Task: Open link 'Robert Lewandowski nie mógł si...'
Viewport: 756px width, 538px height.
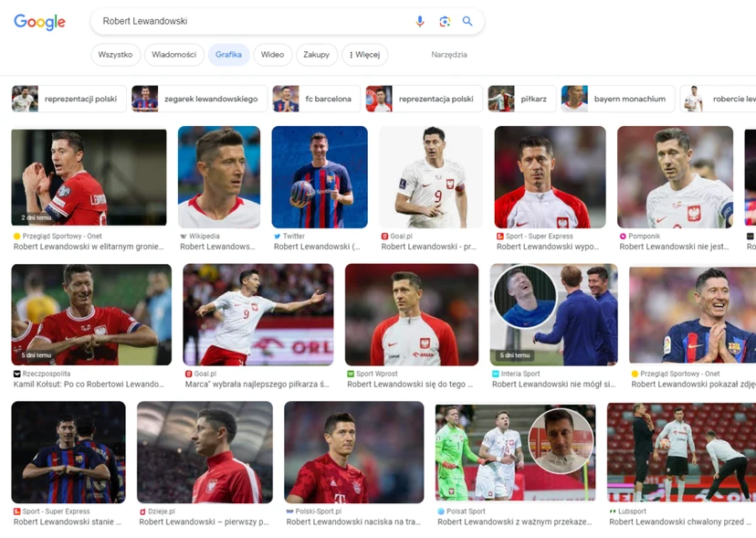Action: (x=553, y=384)
